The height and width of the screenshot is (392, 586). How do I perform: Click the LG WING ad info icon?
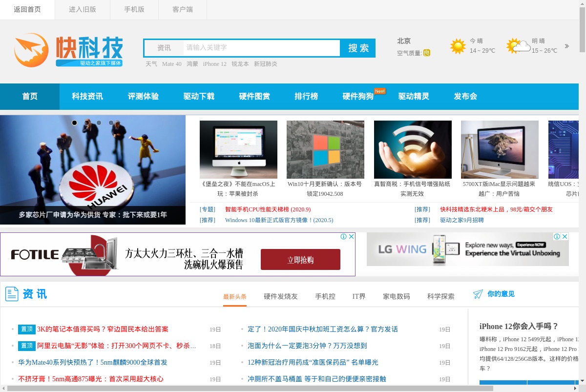click(557, 236)
